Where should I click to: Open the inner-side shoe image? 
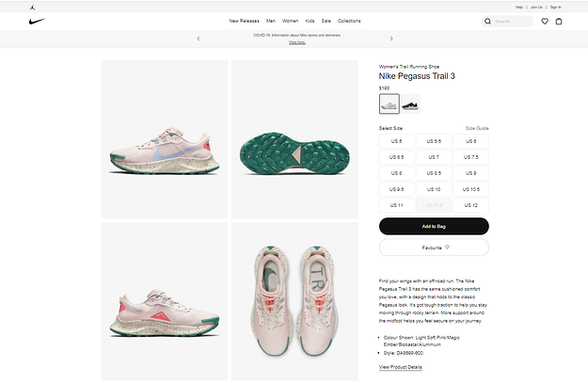point(165,301)
